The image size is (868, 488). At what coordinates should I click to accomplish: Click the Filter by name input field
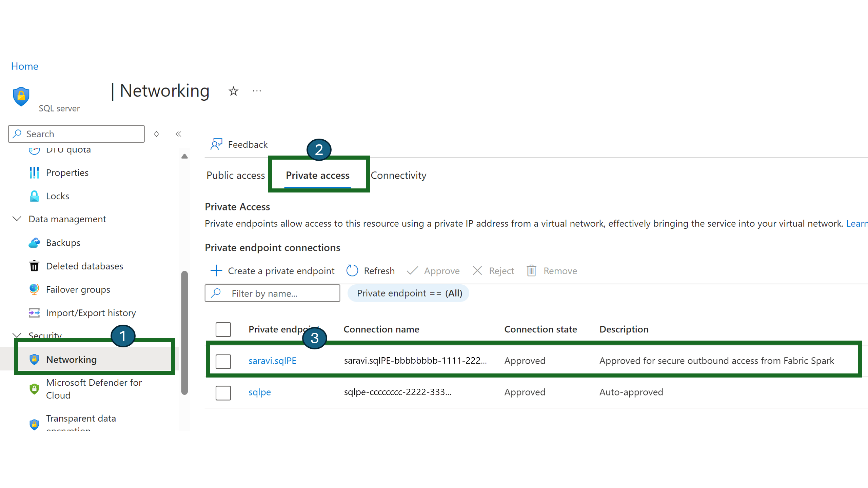[273, 293]
